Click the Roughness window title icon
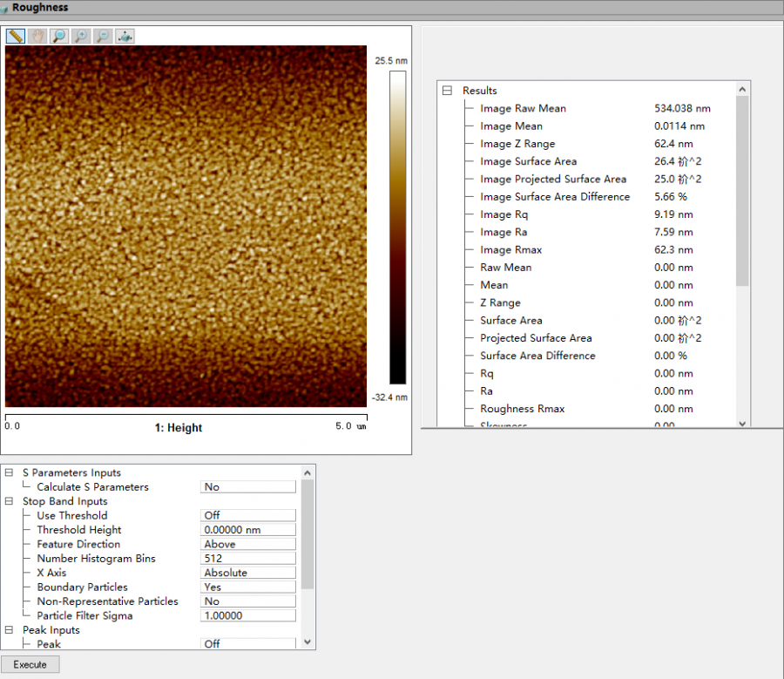 point(5,7)
